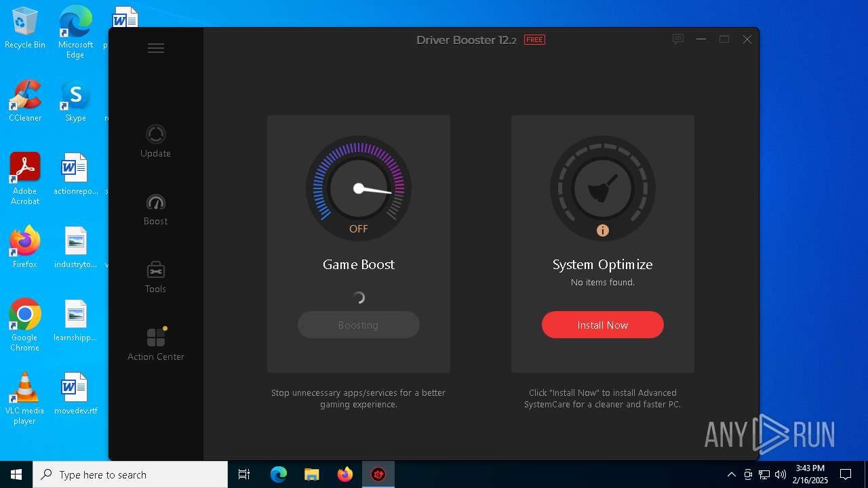
Task: Click the Boosting button
Action: (359, 325)
